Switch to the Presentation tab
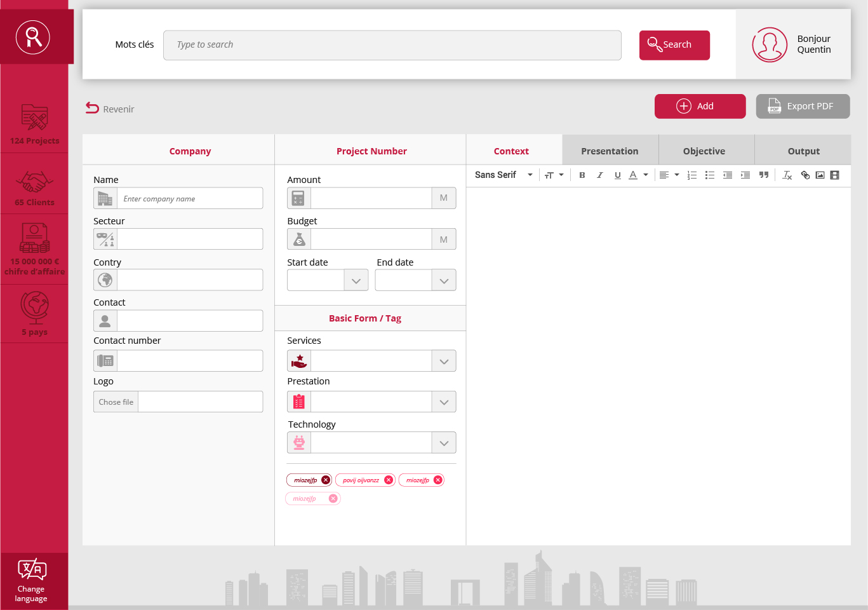This screenshot has height=610, width=868. (610, 151)
